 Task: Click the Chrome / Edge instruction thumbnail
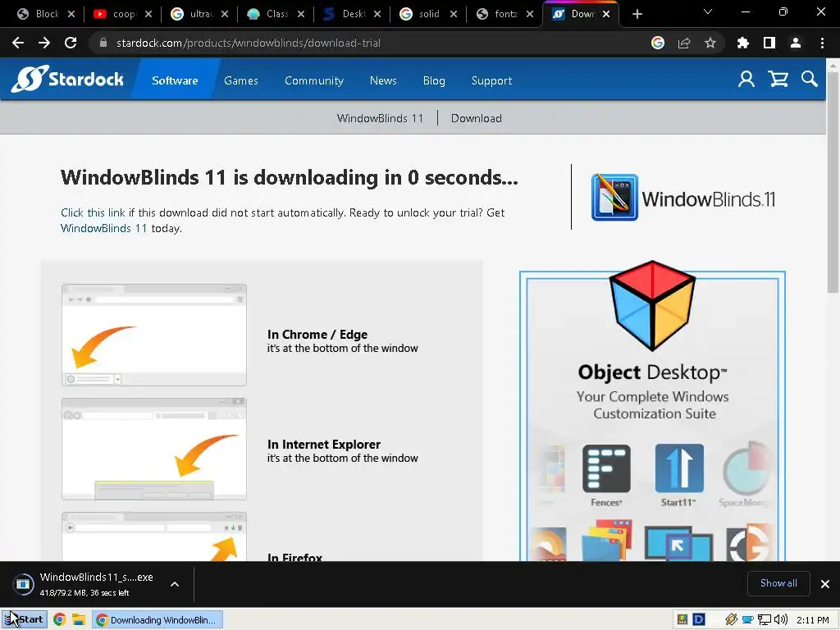coord(154,335)
